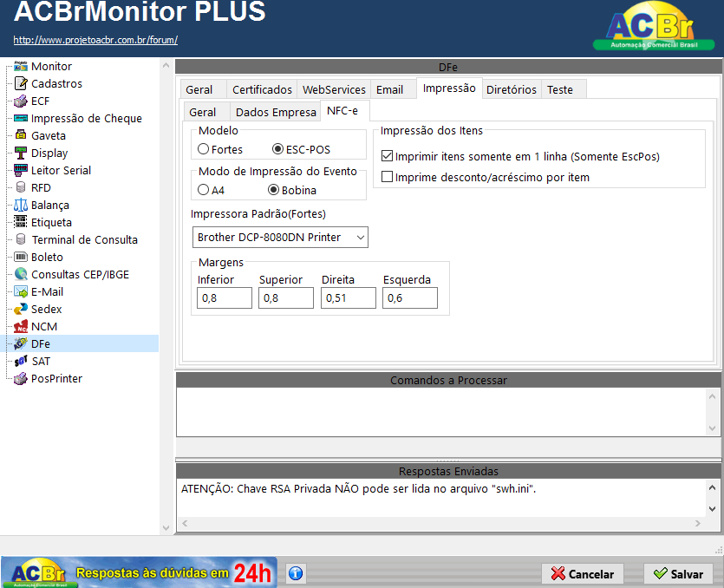The height and width of the screenshot is (588, 724).
Task: Click Comandos a Processar scroll down arrow
Action: click(712, 428)
